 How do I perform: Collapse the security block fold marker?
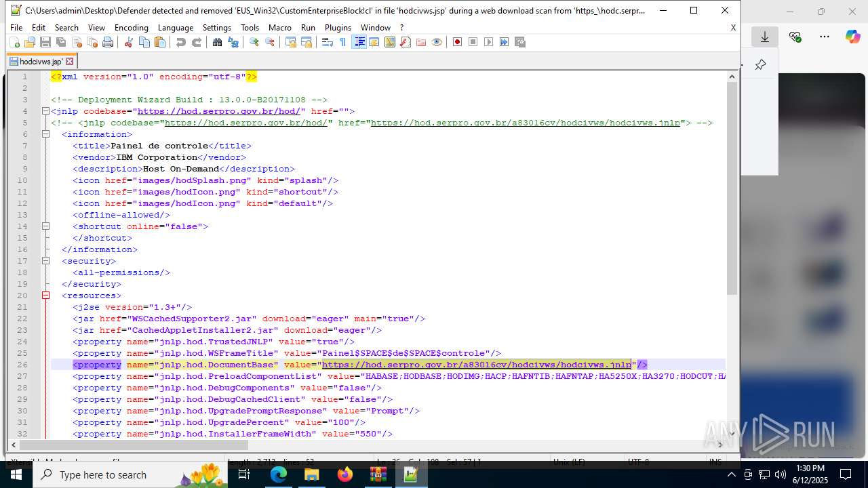coord(45,261)
